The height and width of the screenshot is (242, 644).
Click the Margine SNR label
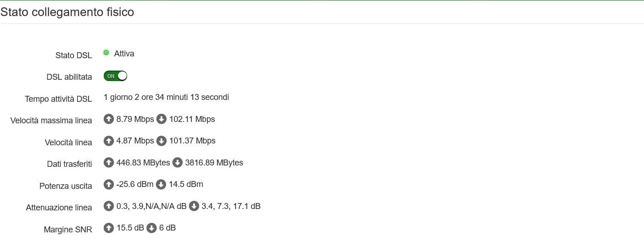coord(68,229)
